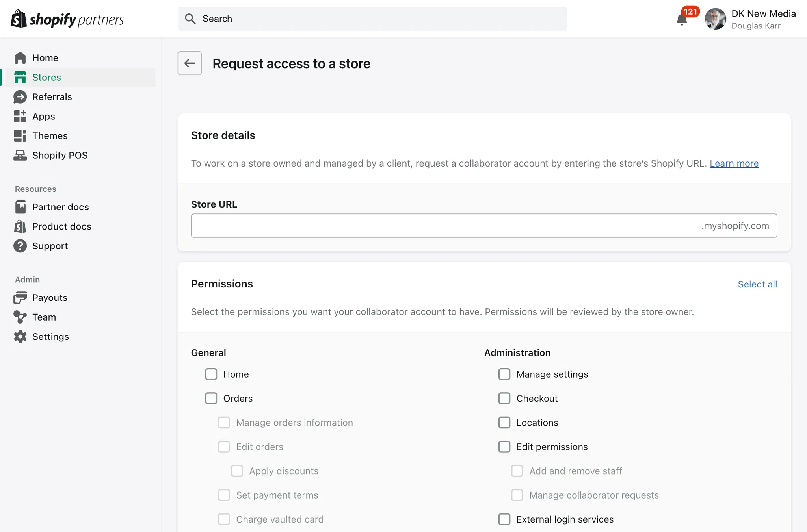Click the Referrals arrow icon in sidebar

coord(20,97)
